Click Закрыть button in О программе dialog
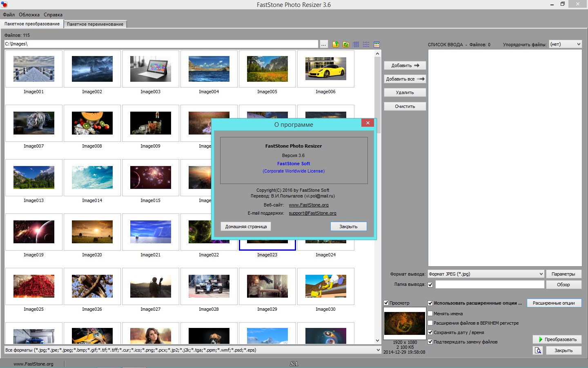This screenshot has width=588, height=368. coord(348,227)
